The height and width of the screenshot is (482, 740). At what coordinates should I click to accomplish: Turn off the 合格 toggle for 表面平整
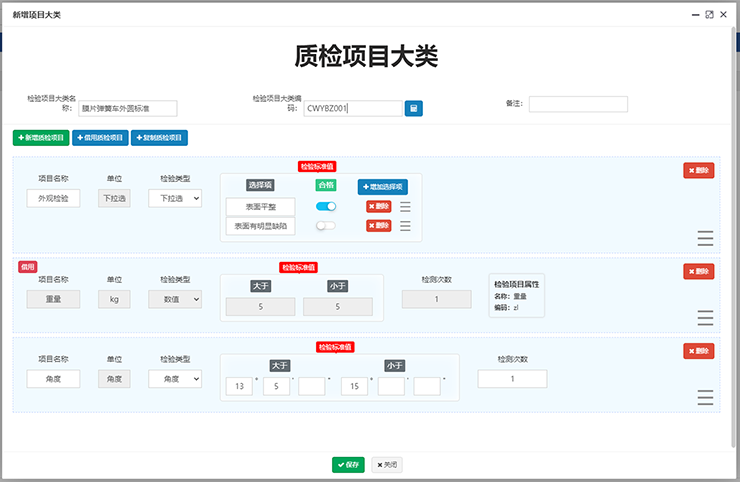(x=326, y=207)
